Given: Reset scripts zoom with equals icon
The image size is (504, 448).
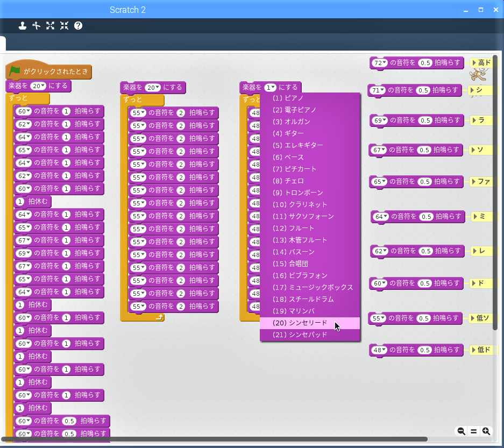Looking at the screenshot, I should 474,431.
